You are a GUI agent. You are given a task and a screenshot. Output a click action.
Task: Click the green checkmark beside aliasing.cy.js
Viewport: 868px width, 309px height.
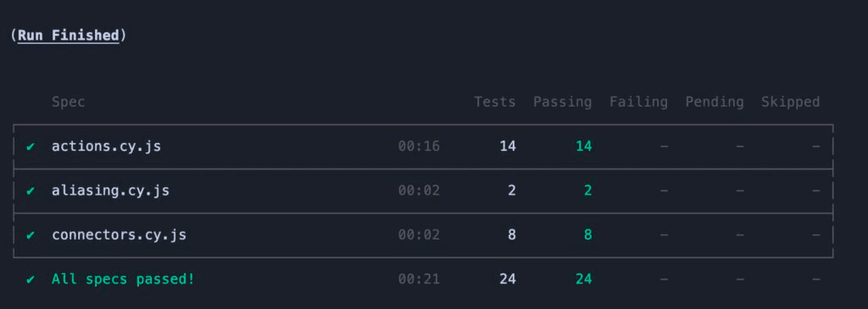(x=31, y=190)
